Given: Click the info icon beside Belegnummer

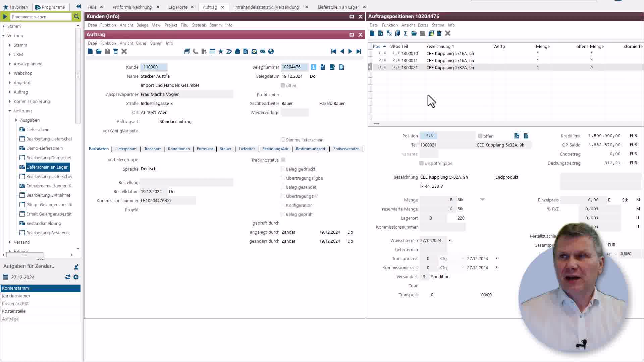Looking at the screenshot, I should click(x=314, y=67).
